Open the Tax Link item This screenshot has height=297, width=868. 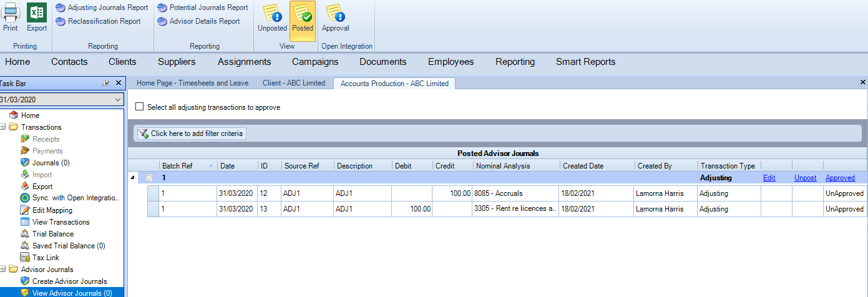41,258
